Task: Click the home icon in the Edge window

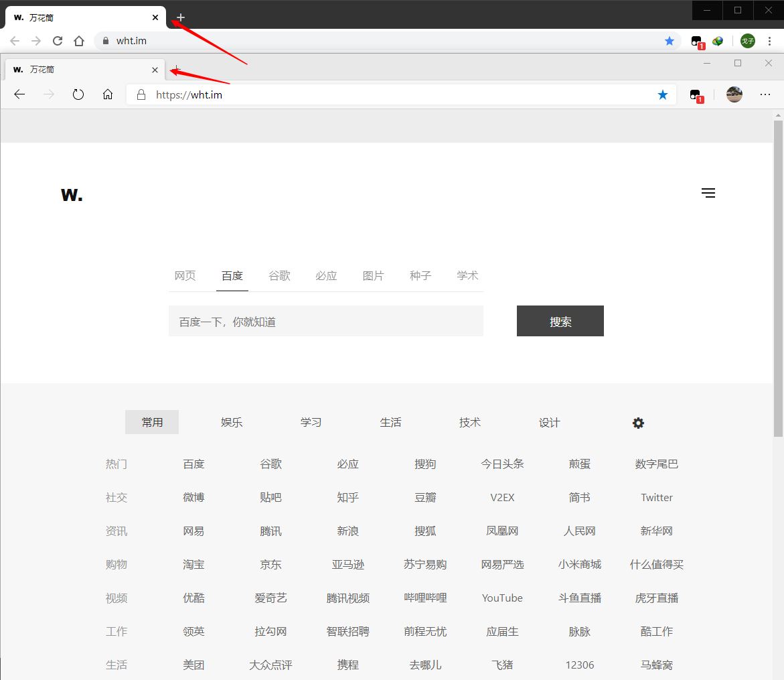Action: (108, 94)
